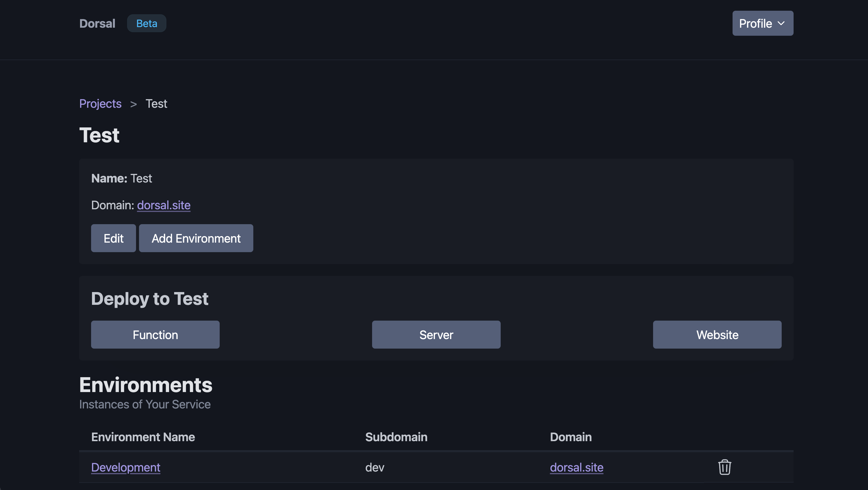868x490 pixels.
Task: Click the Environments section heading
Action: coord(146,385)
